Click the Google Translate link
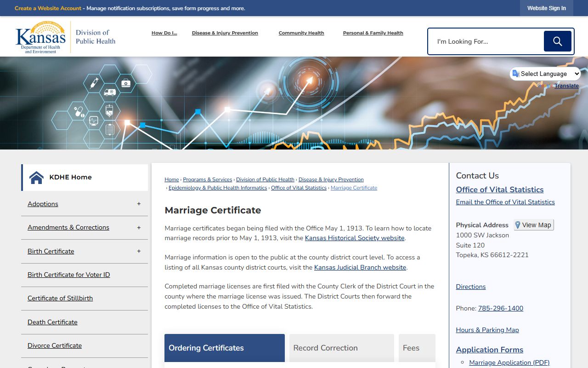The image size is (588, 368). coord(566,86)
